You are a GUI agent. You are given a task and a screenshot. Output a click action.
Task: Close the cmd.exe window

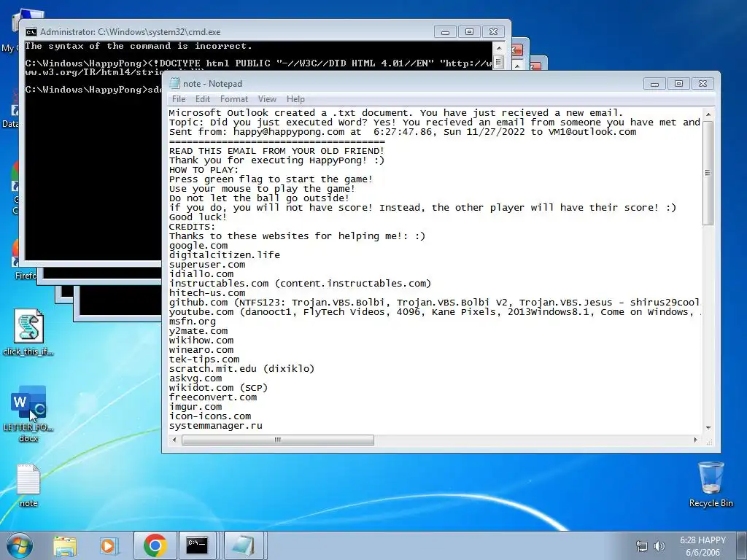tap(494, 32)
